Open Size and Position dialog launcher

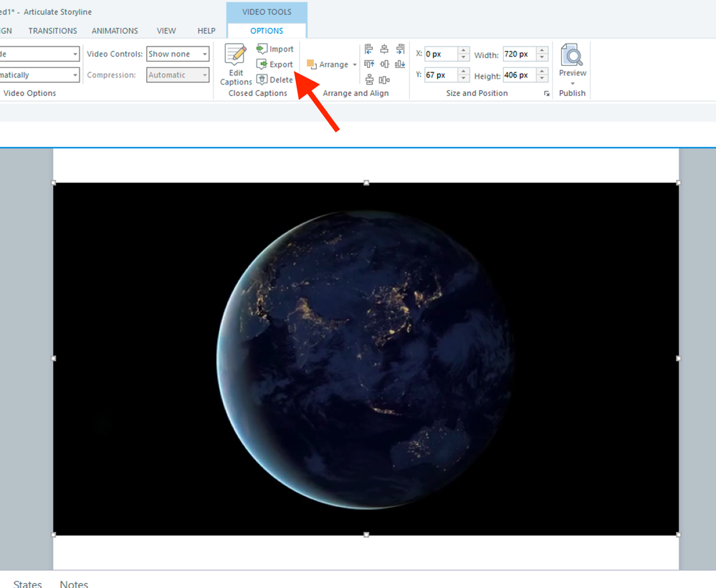(x=546, y=94)
